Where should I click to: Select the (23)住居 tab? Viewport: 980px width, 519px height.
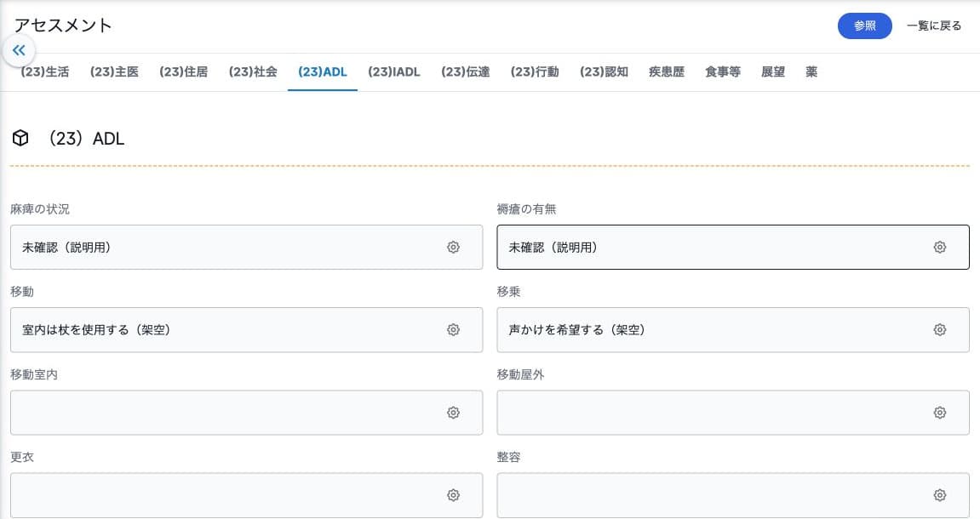point(184,71)
